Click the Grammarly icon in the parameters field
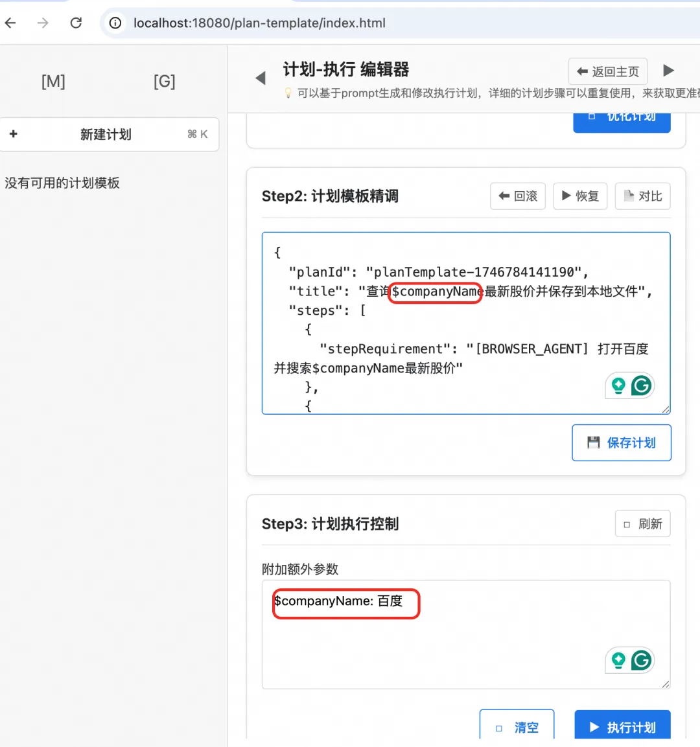 pyautogui.click(x=641, y=660)
